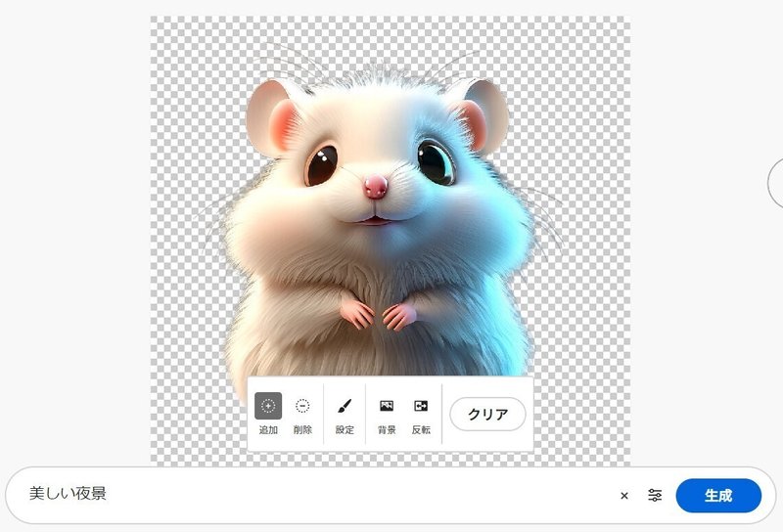
Task: Click the クリア button
Action: (x=487, y=414)
